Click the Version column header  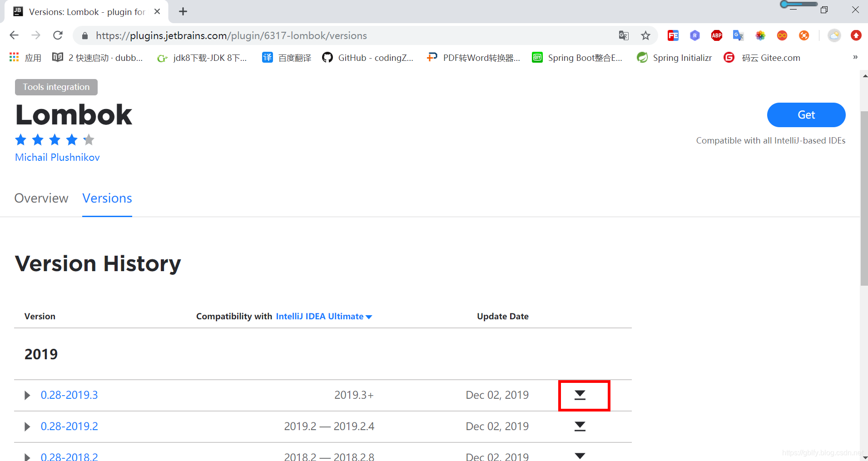point(40,317)
